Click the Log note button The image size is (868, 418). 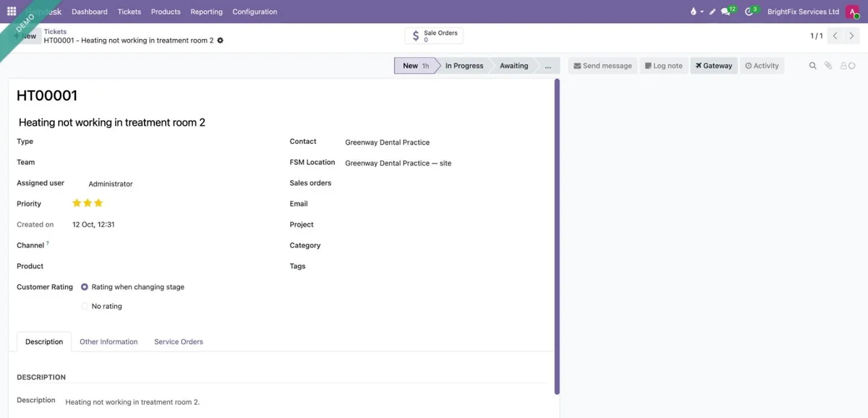click(x=663, y=66)
